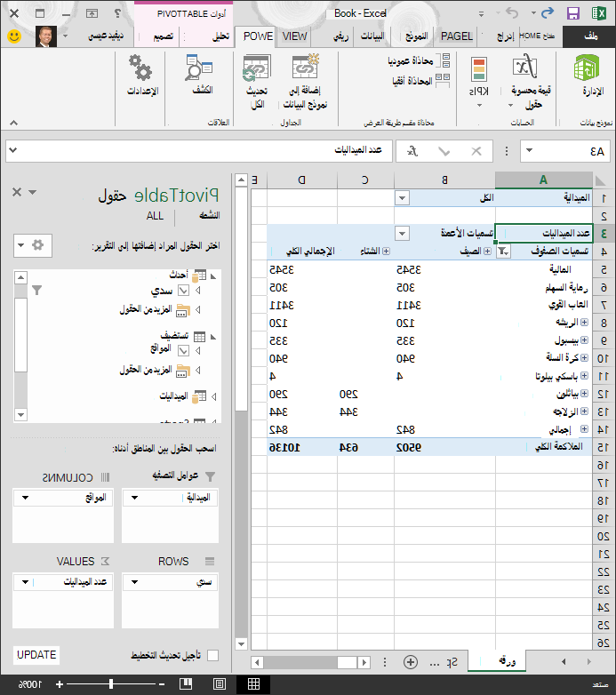Viewport: 616px width, 695px height.
Task: Open the الإدارة data model manage icon
Action: [x=587, y=68]
